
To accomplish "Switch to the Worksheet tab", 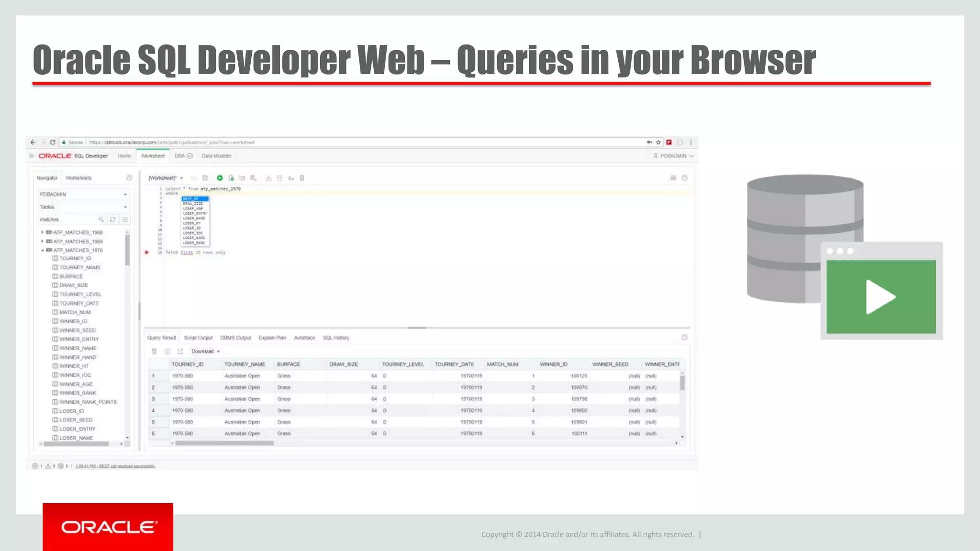I will (x=153, y=156).
